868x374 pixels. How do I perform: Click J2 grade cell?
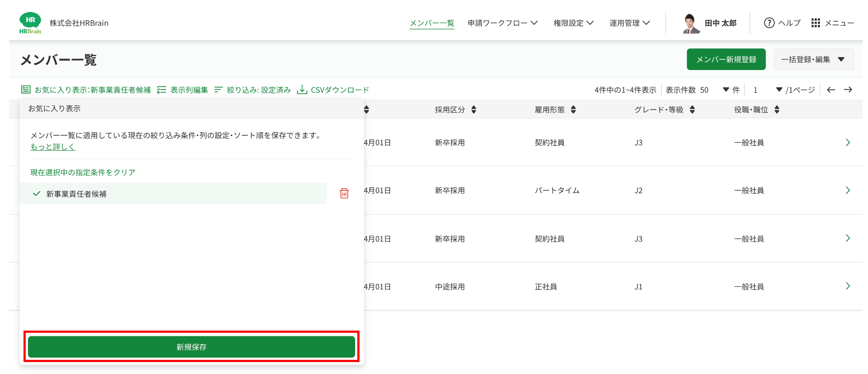point(638,191)
